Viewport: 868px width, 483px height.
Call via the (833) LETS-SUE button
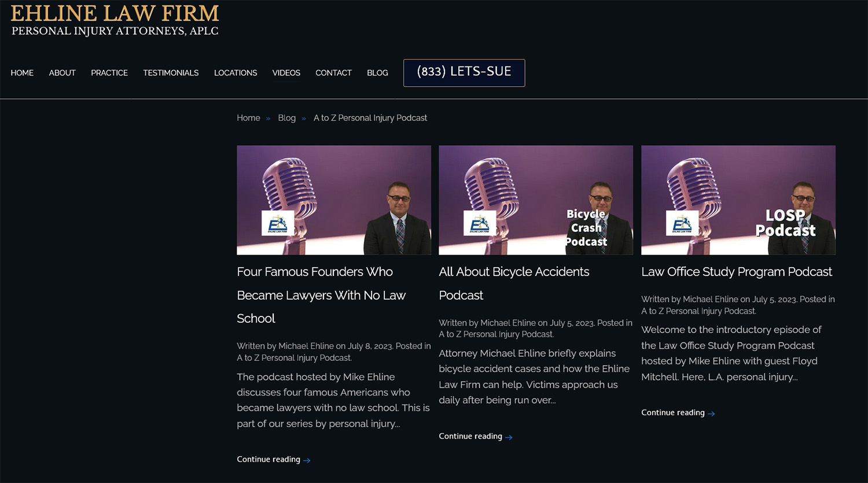(x=464, y=72)
